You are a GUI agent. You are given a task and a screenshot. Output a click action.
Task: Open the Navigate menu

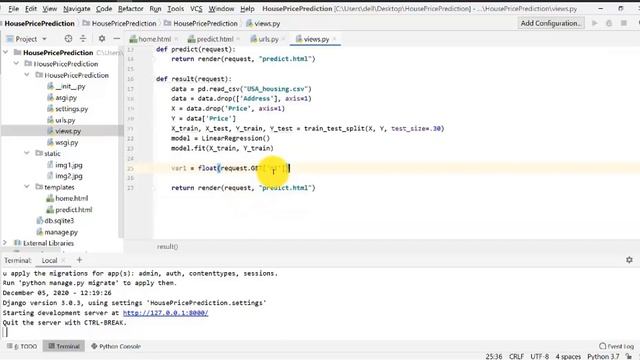tap(76, 9)
